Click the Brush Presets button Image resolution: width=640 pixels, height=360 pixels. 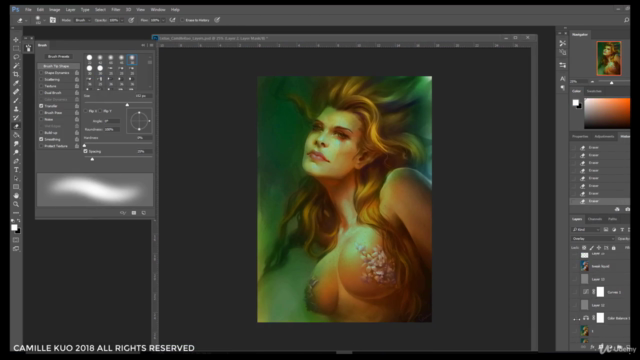(x=58, y=56)
